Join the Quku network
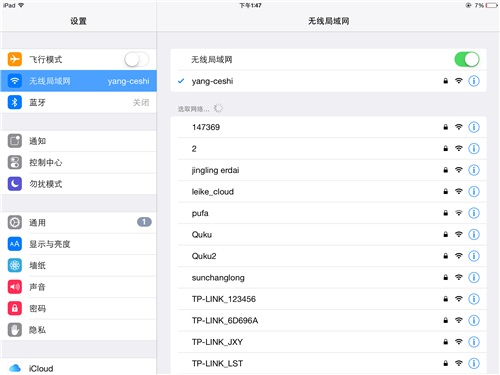 pos(328,234)
